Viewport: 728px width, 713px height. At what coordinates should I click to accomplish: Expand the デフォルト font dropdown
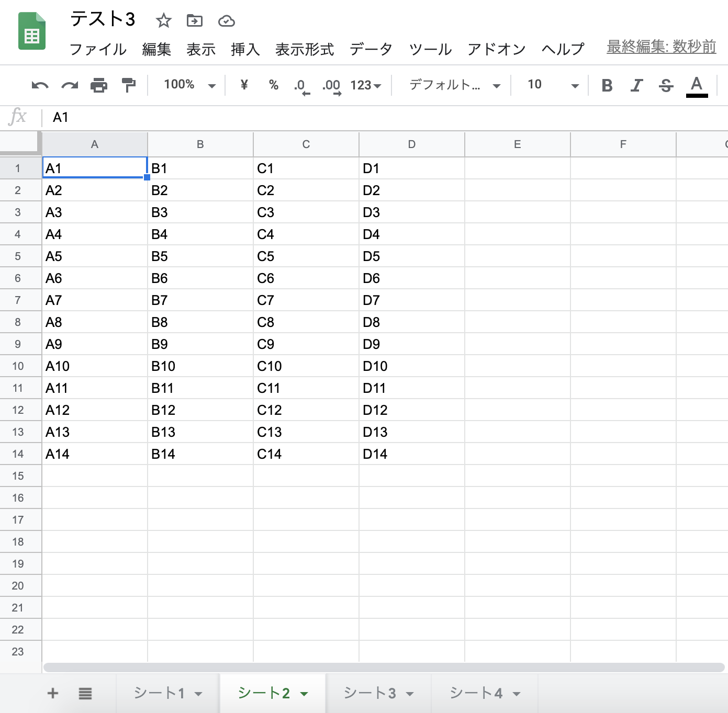[x=454, y=85]
